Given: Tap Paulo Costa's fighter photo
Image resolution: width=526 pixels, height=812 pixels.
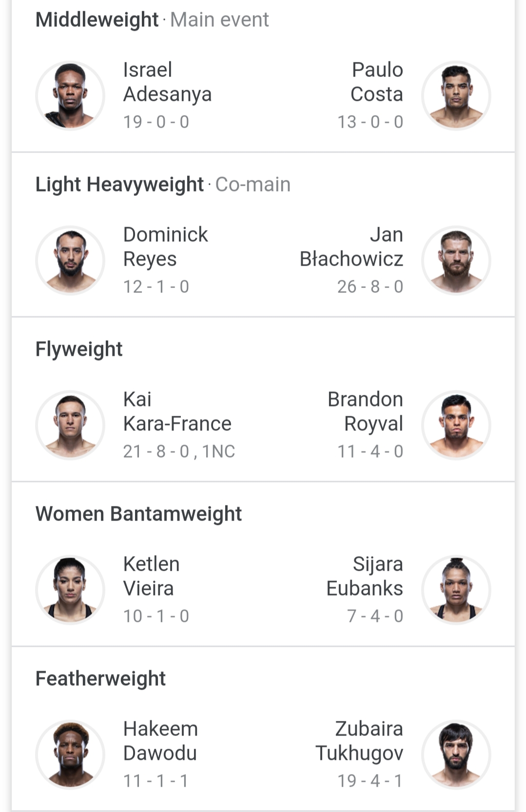Looking at the screenshot, I should [456, 96].
